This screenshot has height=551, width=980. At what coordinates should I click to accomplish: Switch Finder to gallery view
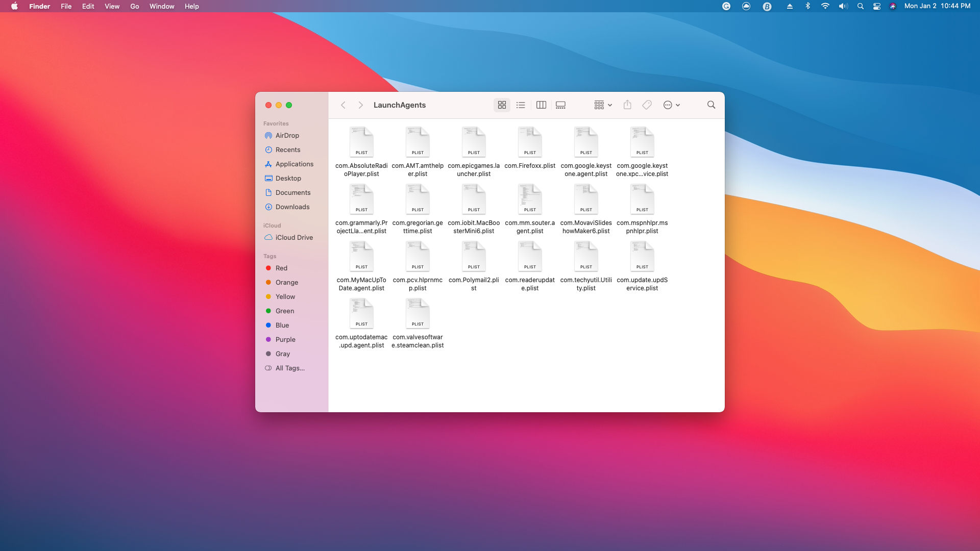click(560, 105)
